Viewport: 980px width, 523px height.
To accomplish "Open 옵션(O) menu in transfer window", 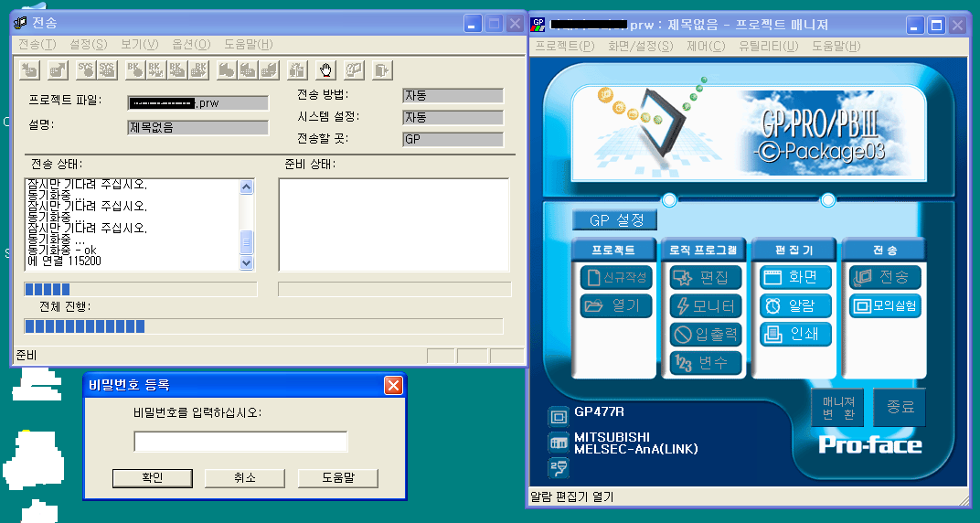I will pyautogui.click(x=191, y=45).
